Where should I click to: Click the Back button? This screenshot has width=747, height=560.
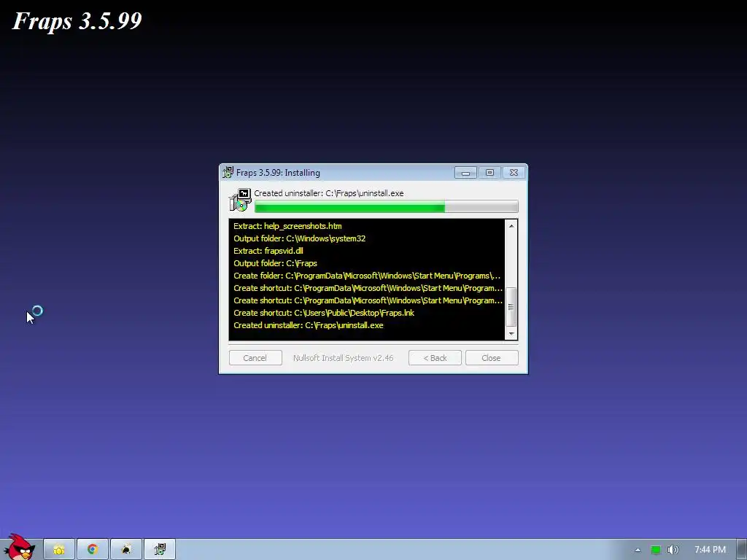pyautogui.click(x=435, y=358)
